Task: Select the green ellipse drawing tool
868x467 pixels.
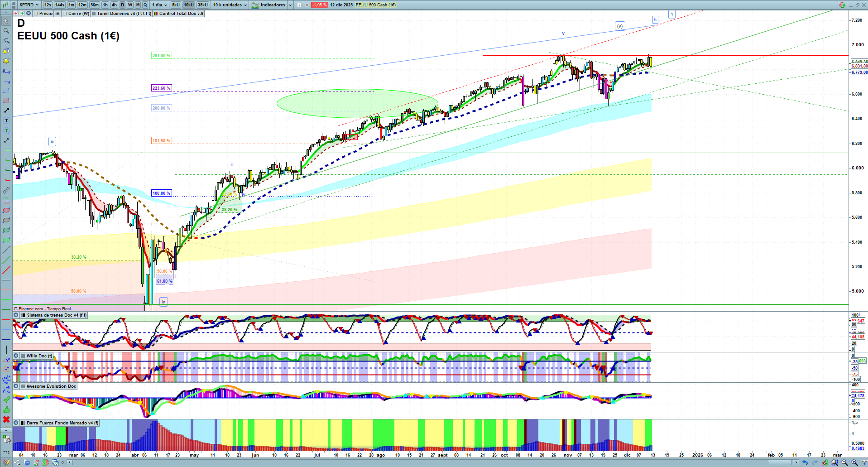Action: [6, 230]
